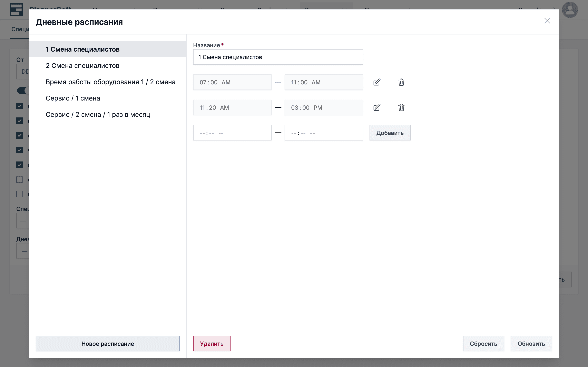
Task: Close the Дневные расписания dialog
Action: [x=547, y=21]
